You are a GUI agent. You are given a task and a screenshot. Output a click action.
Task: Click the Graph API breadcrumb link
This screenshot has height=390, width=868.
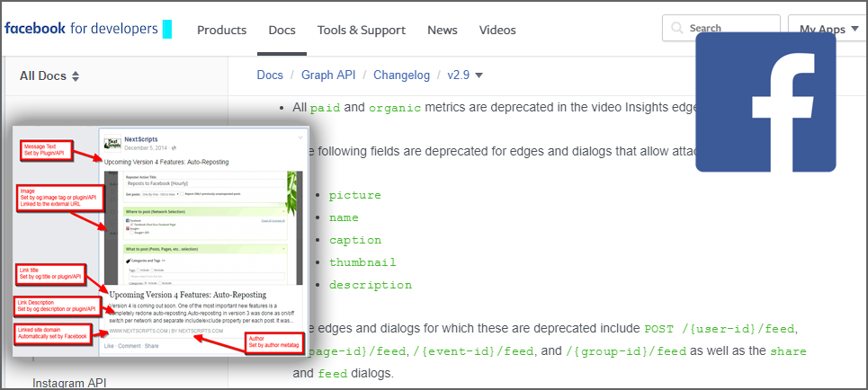pyautogui.click(x=328, y=75)
